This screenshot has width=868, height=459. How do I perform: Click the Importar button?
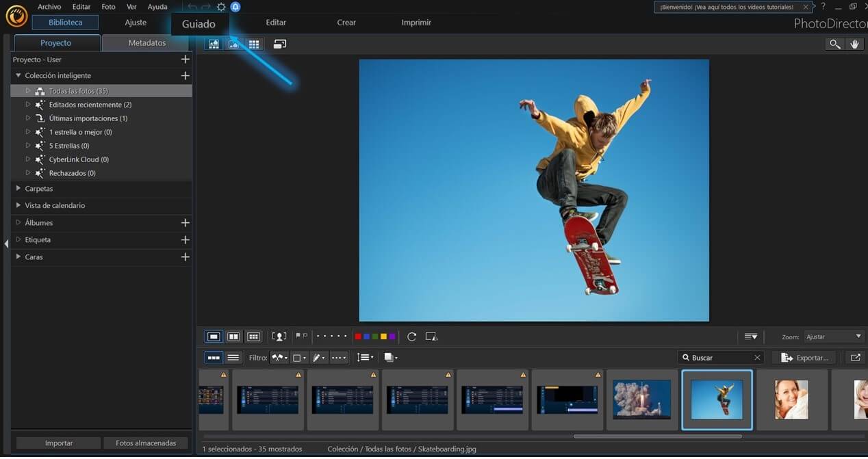click(x=59, y=443)
